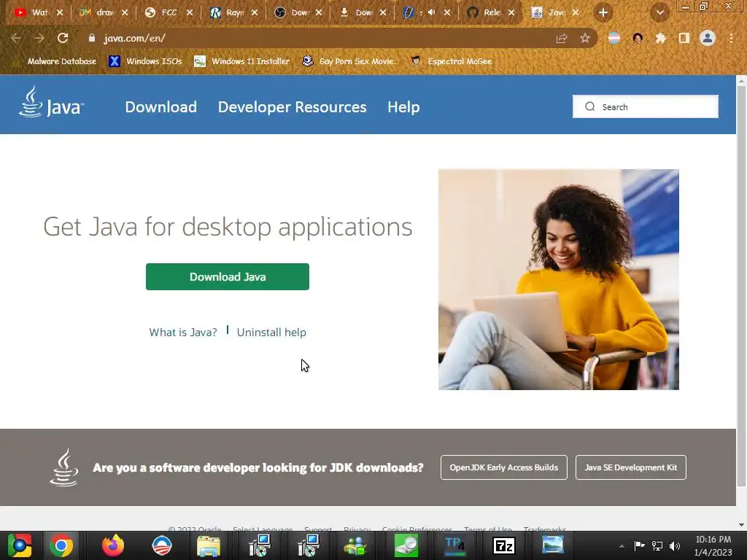Screen dimensions: 747x560
Task: Open the tab search dropdown
Action: click(659, 12)
